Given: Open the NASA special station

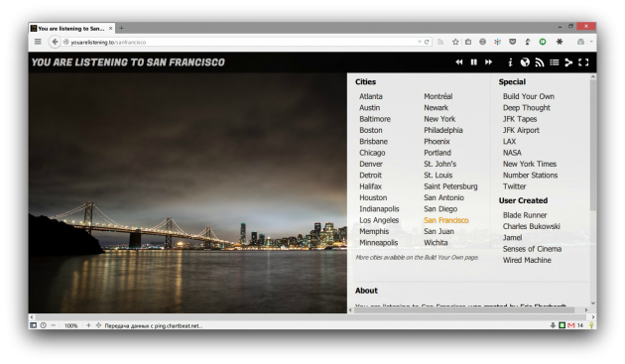Looking at the screenshot, I should (x=512, y=153).
